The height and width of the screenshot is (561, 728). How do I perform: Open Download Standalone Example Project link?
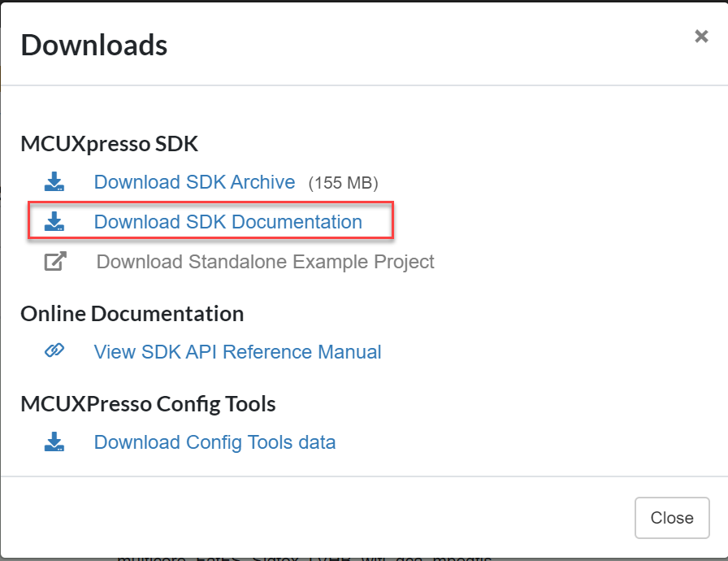point(265,262)
